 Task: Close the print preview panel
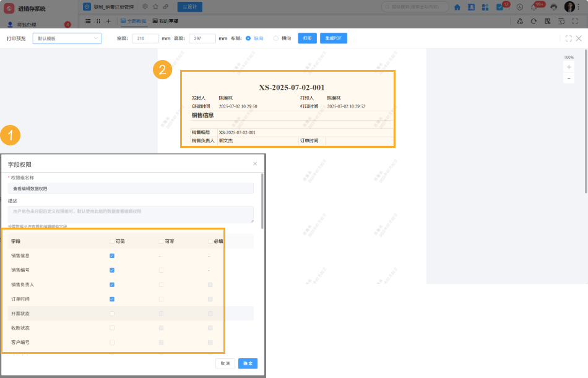coord(579,38)
